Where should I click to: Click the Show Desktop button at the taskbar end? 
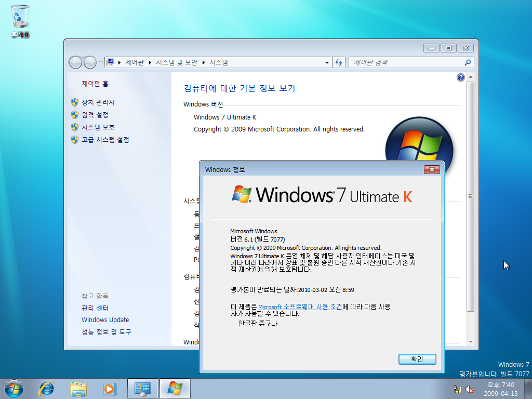tap(528, 389)
